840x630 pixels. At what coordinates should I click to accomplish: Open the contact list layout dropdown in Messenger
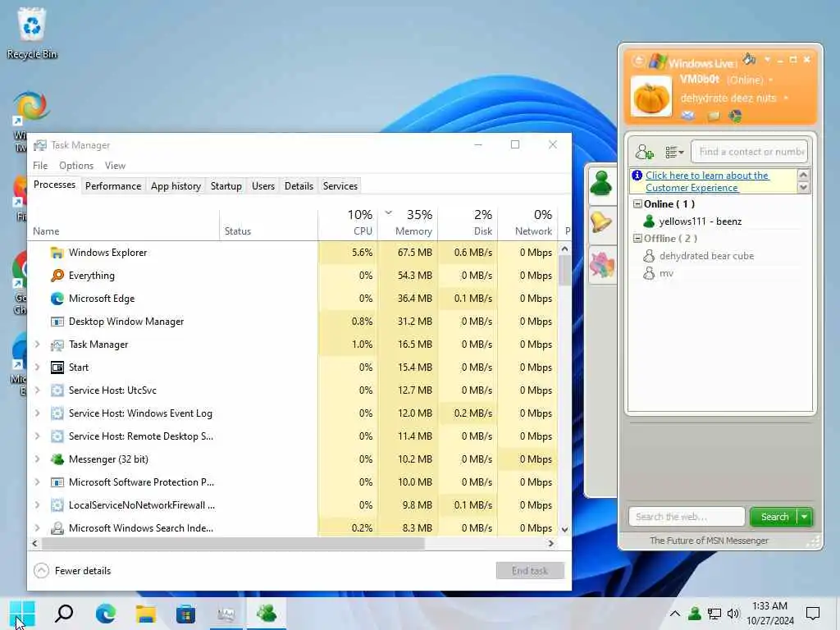[x=674, y=152]
